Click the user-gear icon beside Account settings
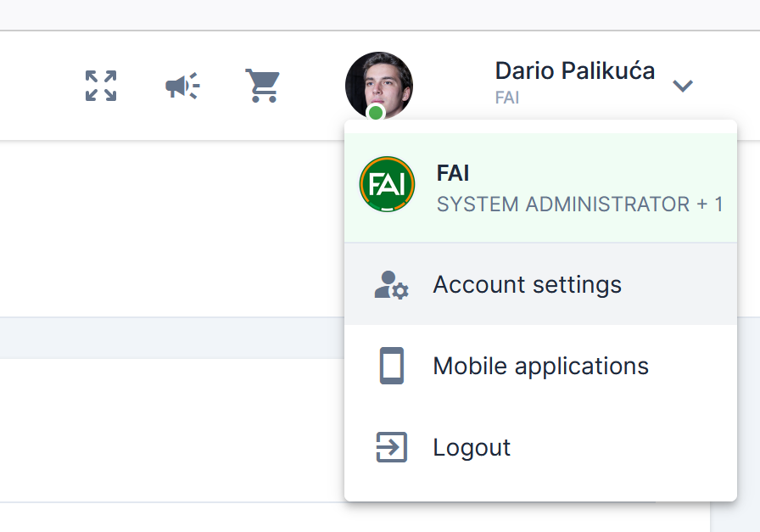The image size is (760, 532). [391, 284]
